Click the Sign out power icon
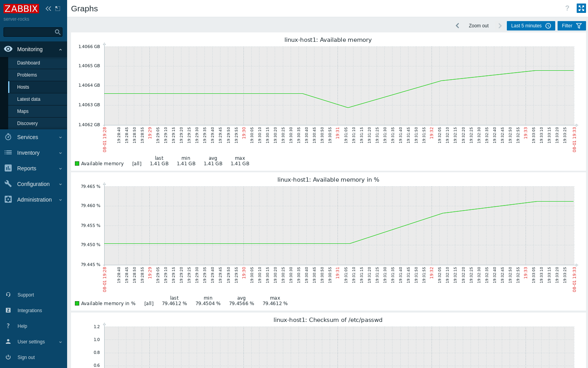This screenshot has height=368, width=588. (8, 357)
